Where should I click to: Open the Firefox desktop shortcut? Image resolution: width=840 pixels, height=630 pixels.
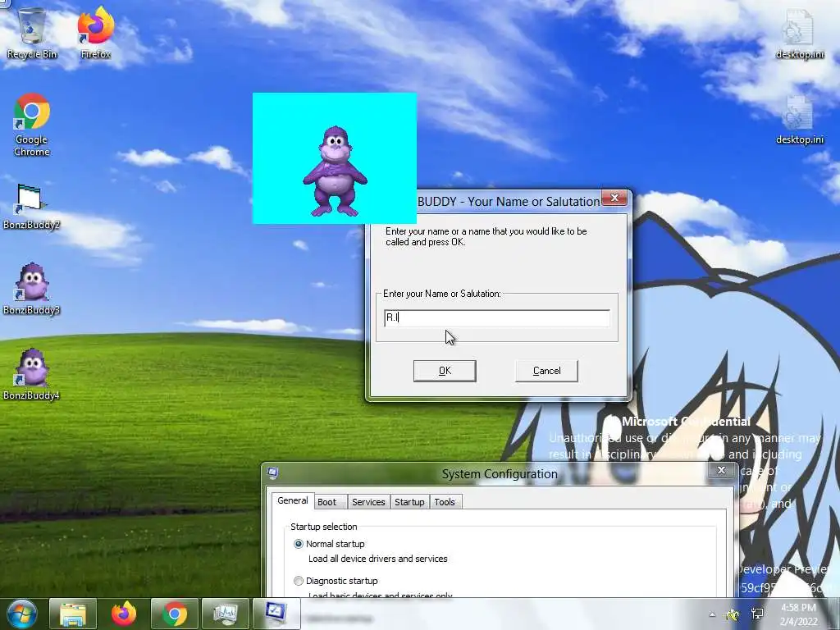point(96,32)
